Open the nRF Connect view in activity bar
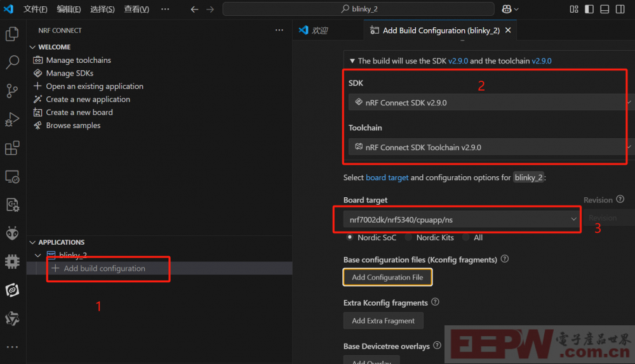Viewport: 635px width, 364px height. (x=12, y=290)
